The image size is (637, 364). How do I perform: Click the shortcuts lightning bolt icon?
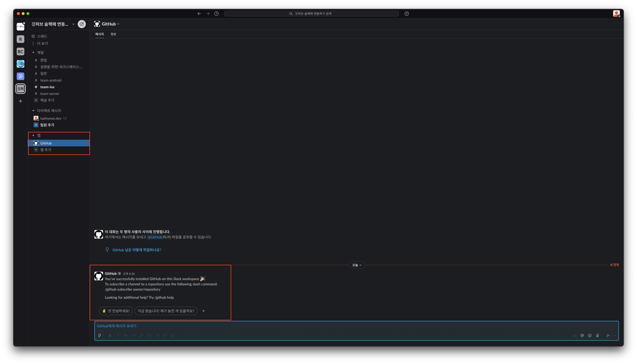coord(100,336)
